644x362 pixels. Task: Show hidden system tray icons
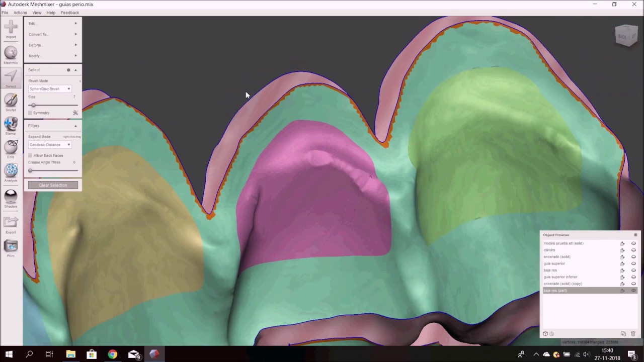pos(536,354)
